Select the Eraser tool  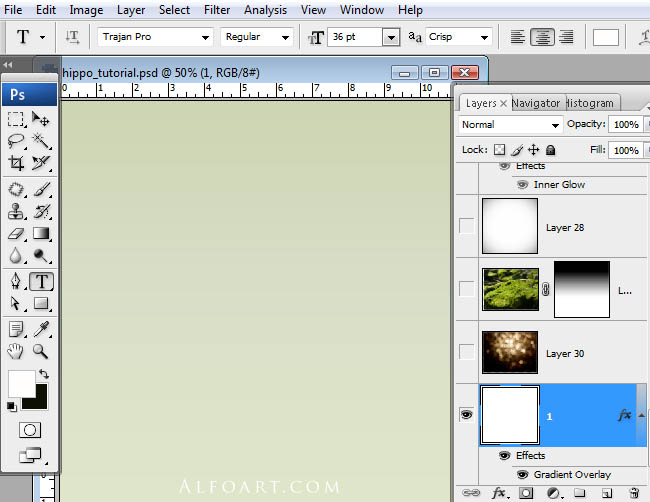(16, 233)
